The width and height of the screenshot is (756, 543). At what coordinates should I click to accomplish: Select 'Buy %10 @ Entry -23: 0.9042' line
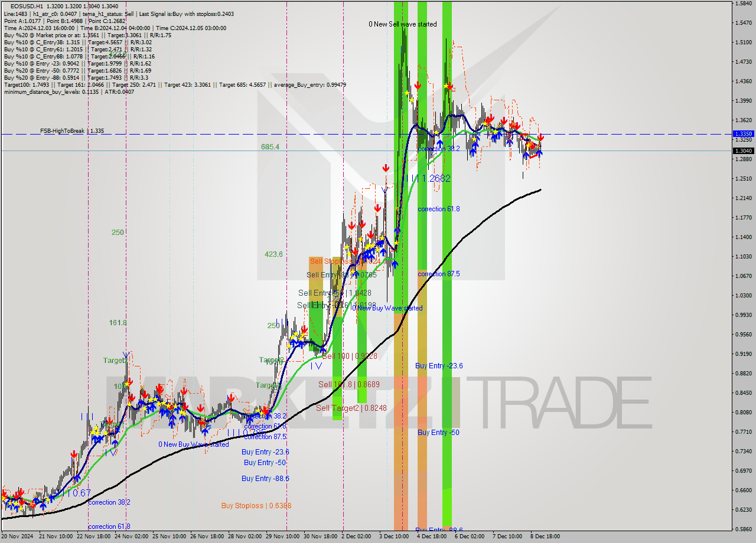pyautogui.click(x=77, y=63)
